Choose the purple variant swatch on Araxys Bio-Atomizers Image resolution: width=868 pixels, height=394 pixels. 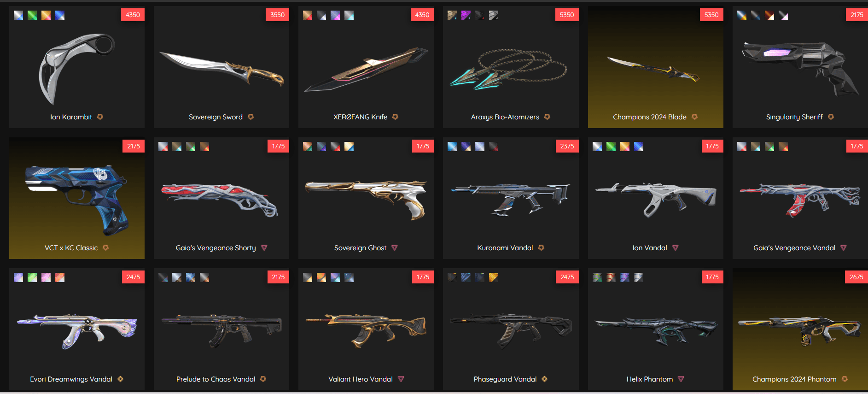coord(466,15)
